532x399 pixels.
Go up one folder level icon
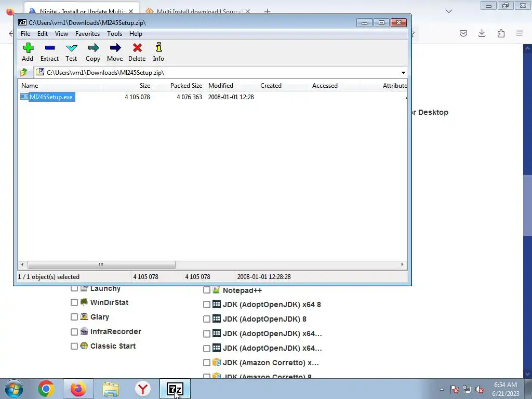[24, 72]
